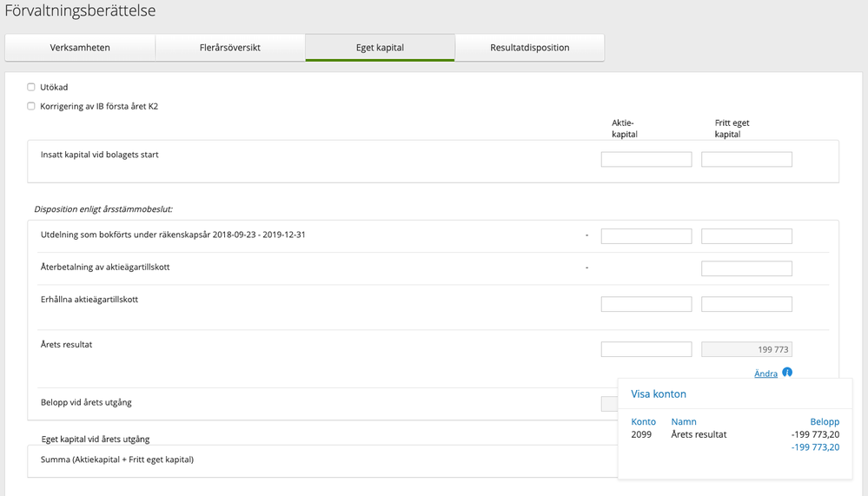Image resolution: width=868 pixels, height=496 pixels.
Task: Click the Belopp column header
Action: pyautogui.click(x=825, y=422)
